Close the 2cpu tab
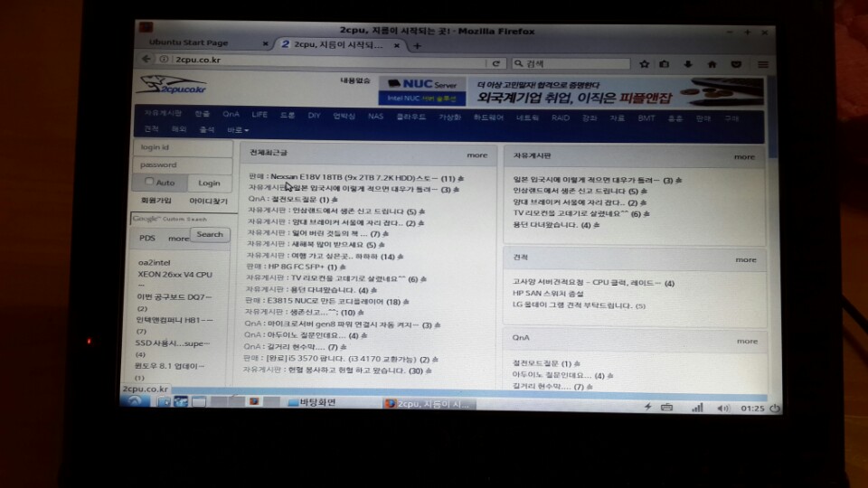Image resolution: width=868 pixels, height=488 pixels. point(396,45)
